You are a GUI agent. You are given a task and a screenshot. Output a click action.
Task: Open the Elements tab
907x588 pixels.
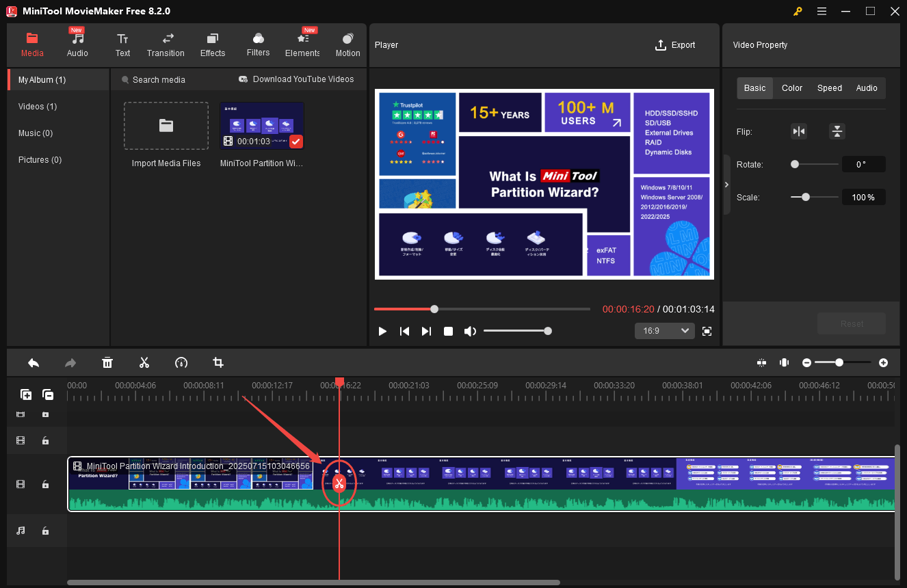[302, 45]
